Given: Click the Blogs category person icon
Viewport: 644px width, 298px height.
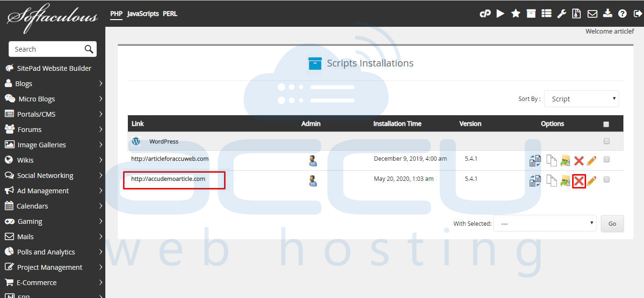Looking at the screenshot, I should click(x=8, y=83).
